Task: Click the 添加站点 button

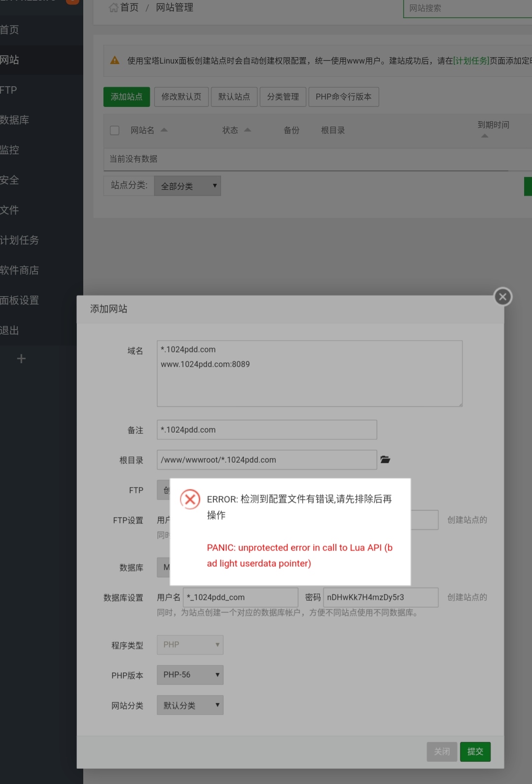Action: (127, 97)
